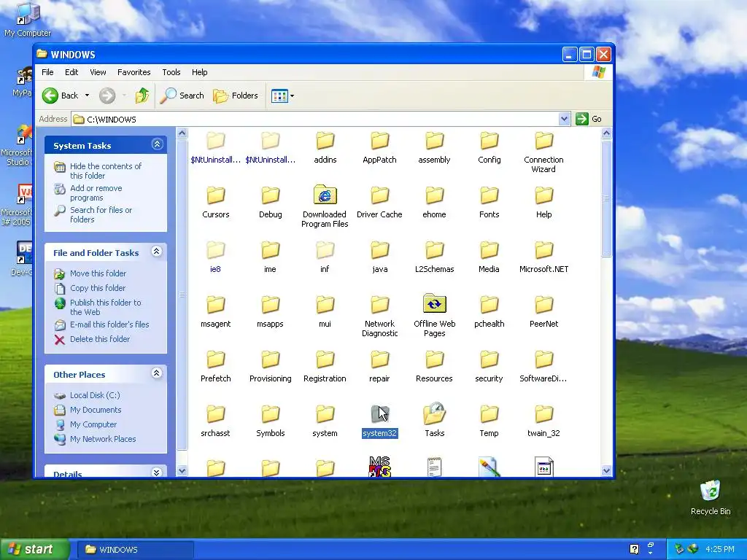Viewport: 747px width, 560px height.
Task: Expand the Details panel
Action: [157, 472]
